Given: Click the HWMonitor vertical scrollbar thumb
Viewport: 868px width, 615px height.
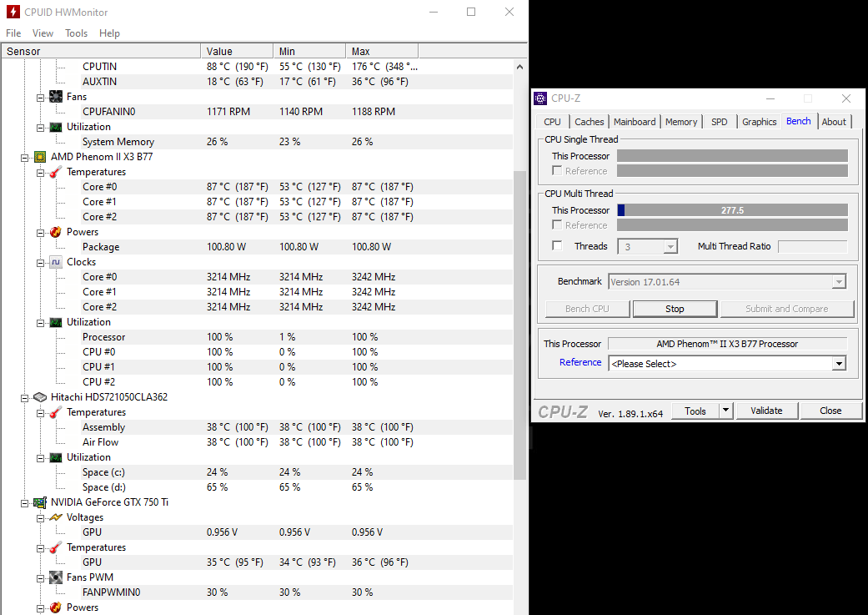Looking at the screenshot, I should pyautogui.click(x=519, y=325).
